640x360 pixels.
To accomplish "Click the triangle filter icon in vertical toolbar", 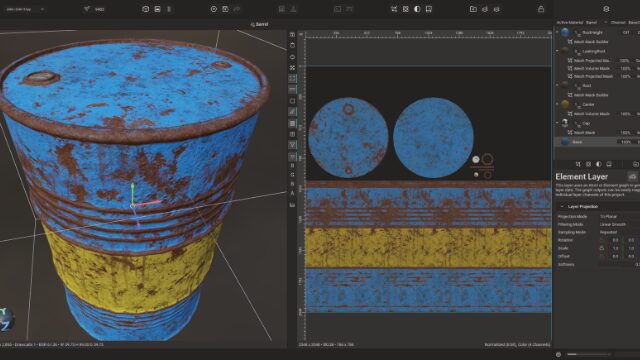I will 292,145.
